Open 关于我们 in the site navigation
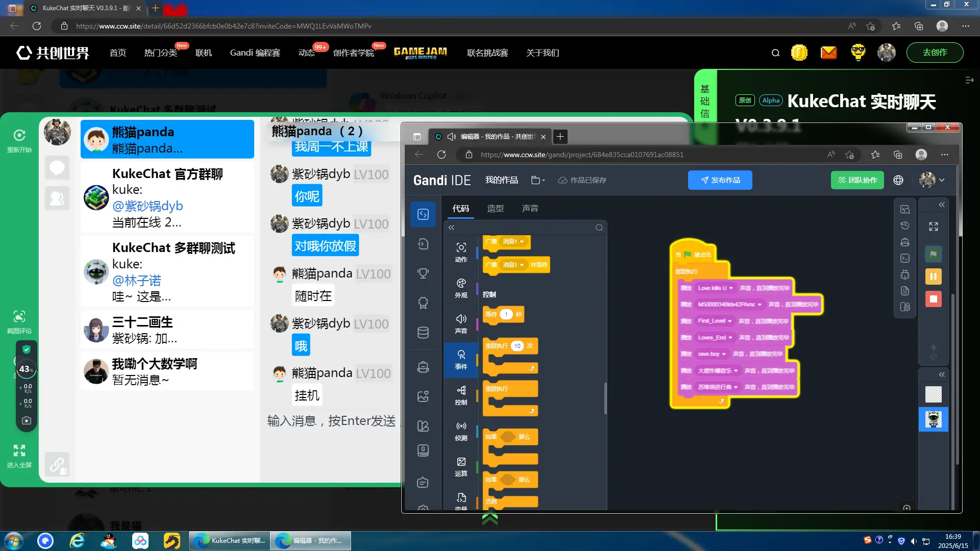Viewport: 980px width, 551px height. tap(543, 53)
